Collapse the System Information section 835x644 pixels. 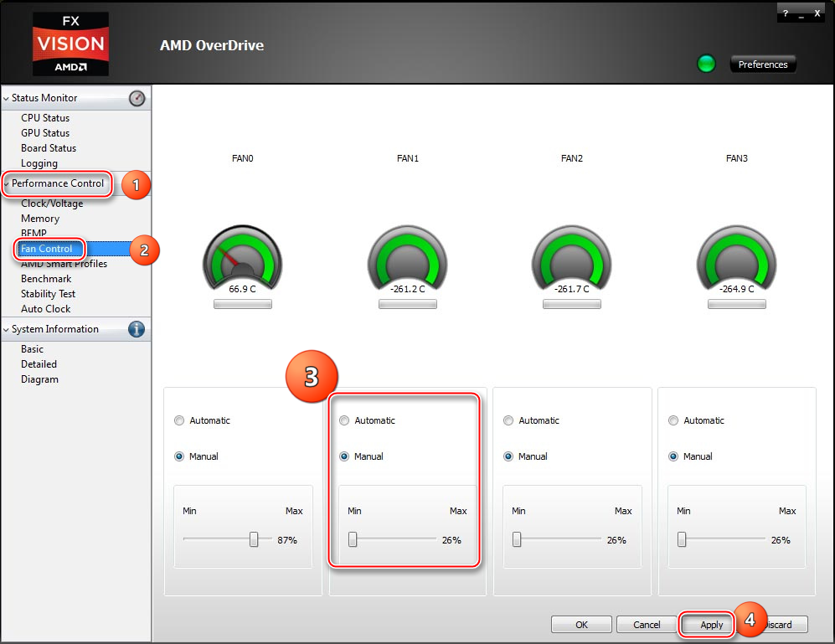point(7,330)
